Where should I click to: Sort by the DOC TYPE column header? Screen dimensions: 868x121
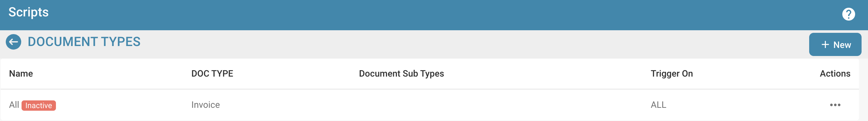[212, 73]
